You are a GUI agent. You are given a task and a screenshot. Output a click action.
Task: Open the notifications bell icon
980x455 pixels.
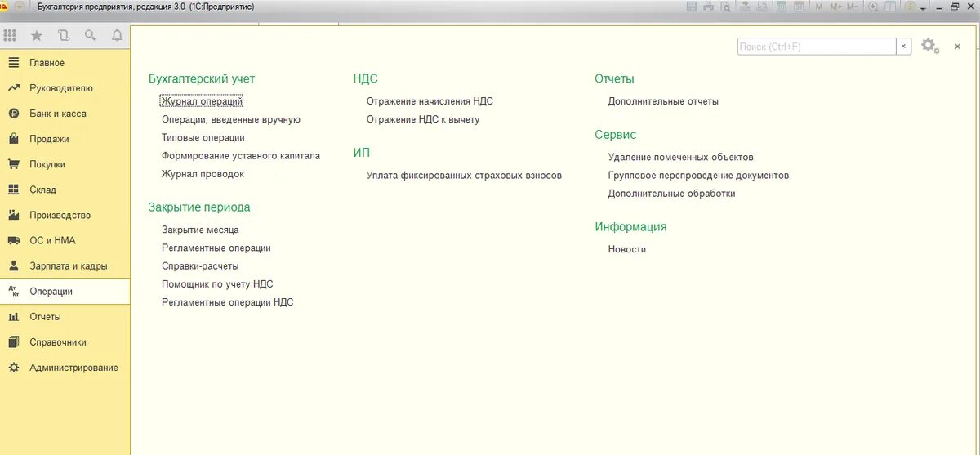tap(117, 35)
